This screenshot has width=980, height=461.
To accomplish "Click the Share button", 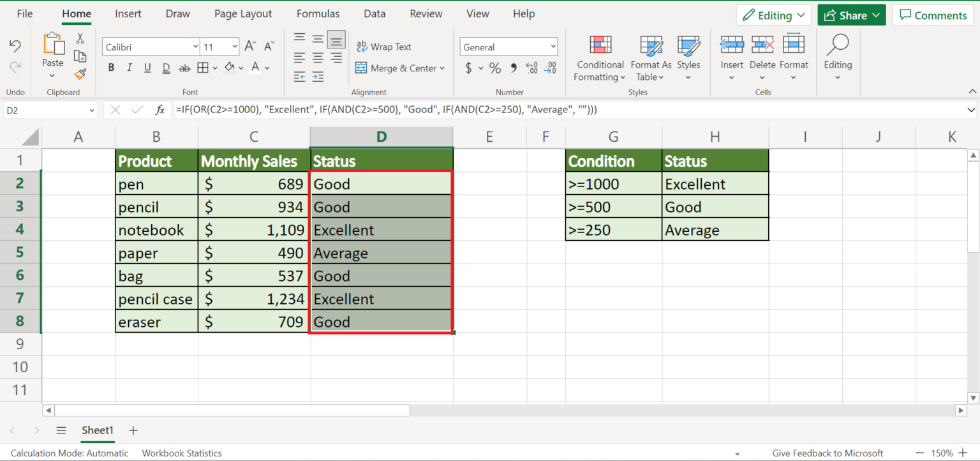I will [x=851, y=14].
